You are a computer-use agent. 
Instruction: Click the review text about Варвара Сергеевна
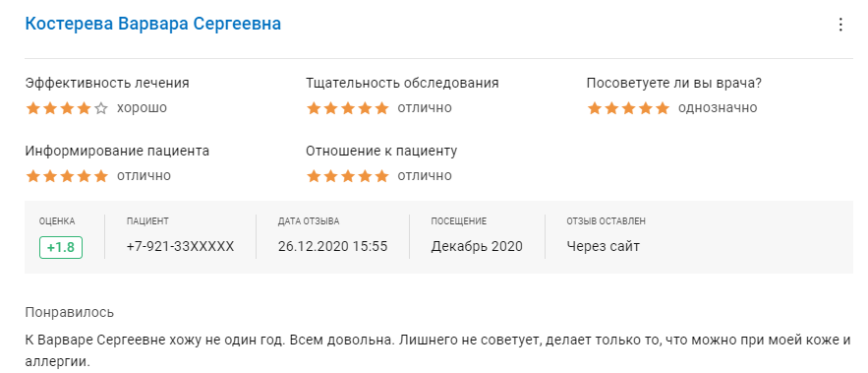tap(437, 351)
